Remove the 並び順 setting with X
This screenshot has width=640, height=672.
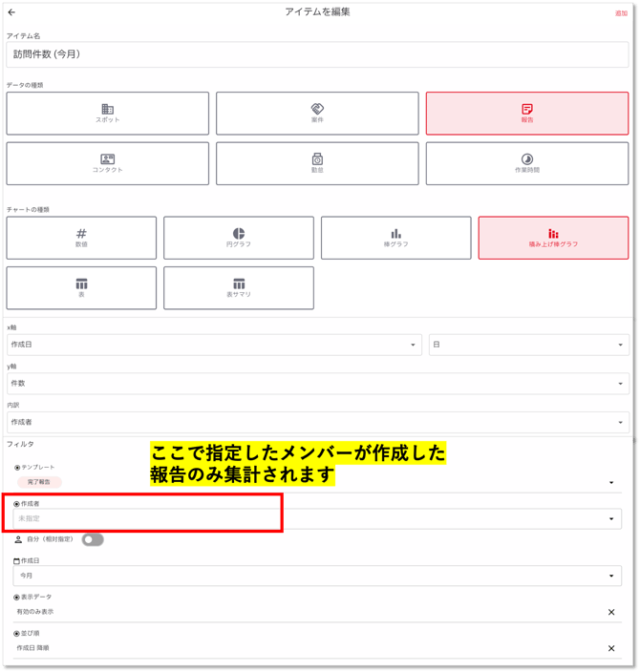(x=611, y=648)
